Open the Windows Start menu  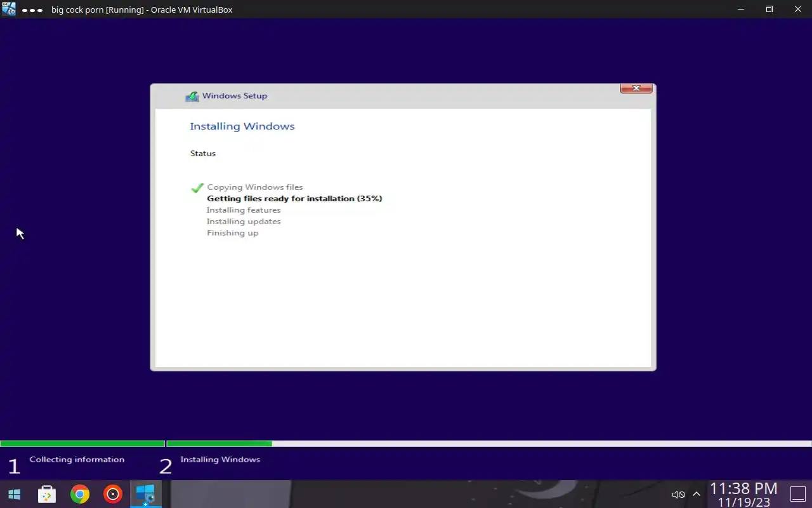[x=14, y=494]
